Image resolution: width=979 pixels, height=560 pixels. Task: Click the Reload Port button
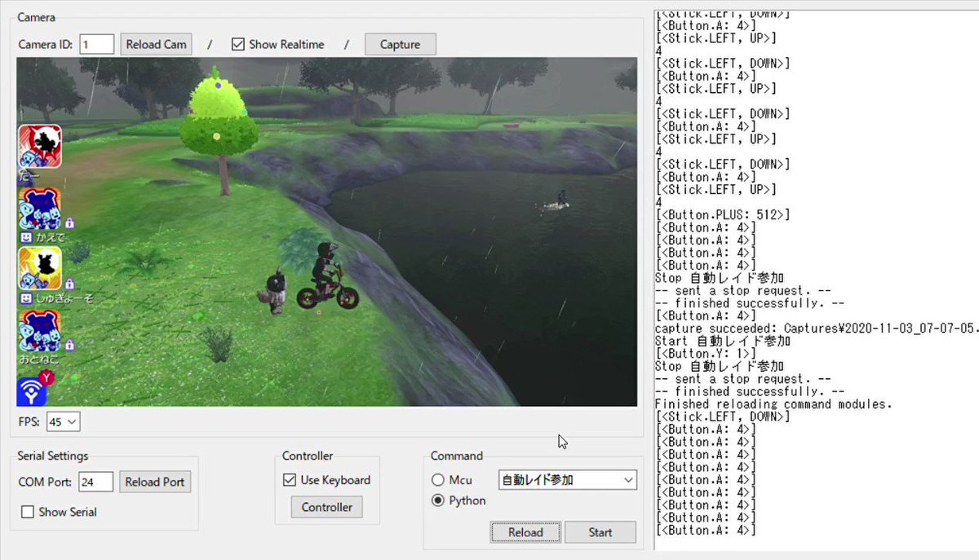click(155, 482)
